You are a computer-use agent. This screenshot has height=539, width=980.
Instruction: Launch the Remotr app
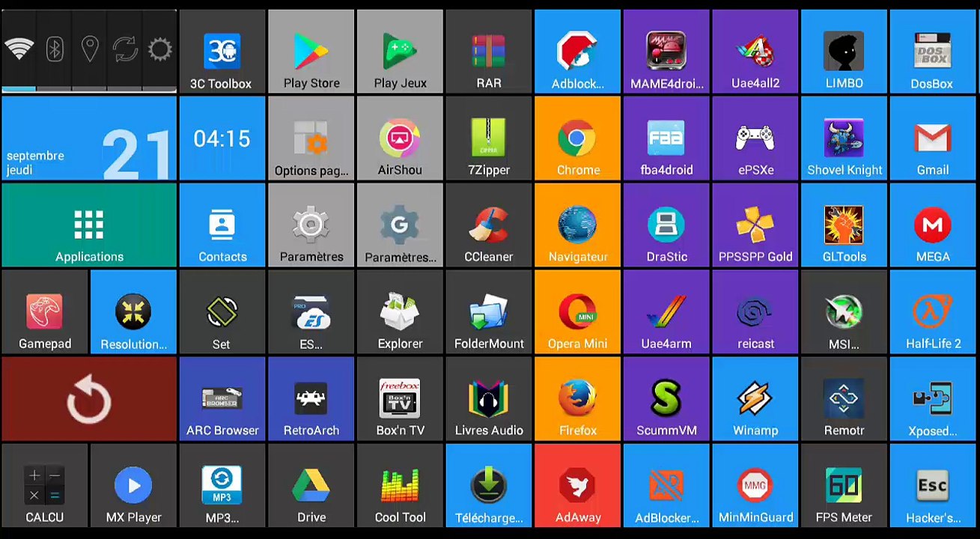click(844, 399)
